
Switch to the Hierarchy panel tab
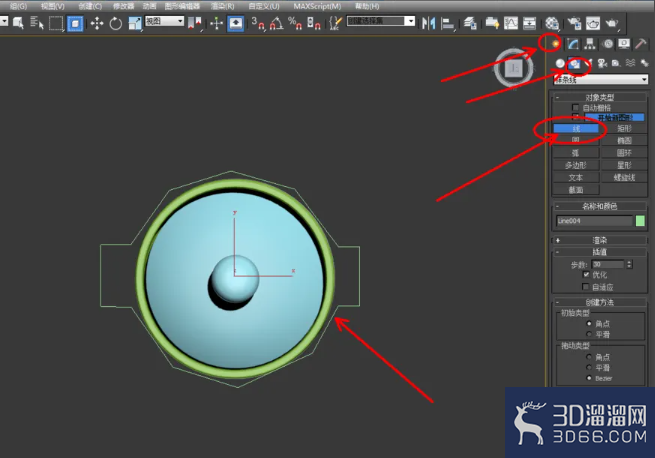point(590,43)
